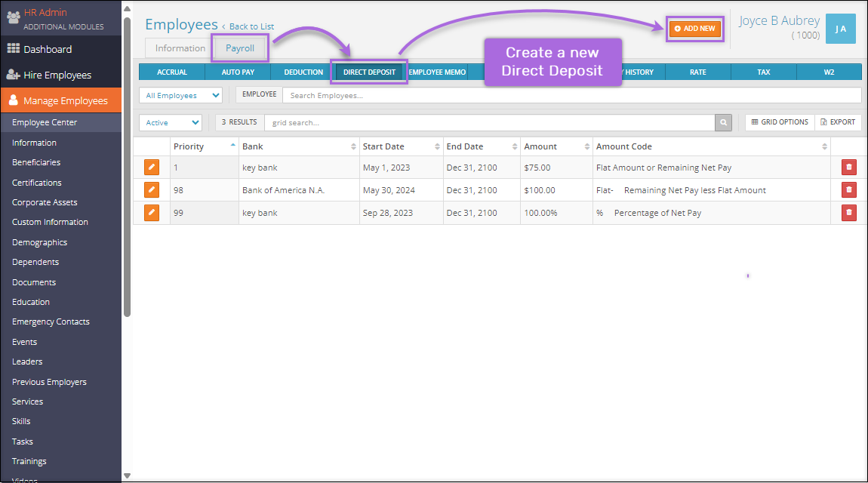Open Dashboard from the sidebar
Image resolution: width=868 pixels, height=483 pixels.
(x=48, y=49)
